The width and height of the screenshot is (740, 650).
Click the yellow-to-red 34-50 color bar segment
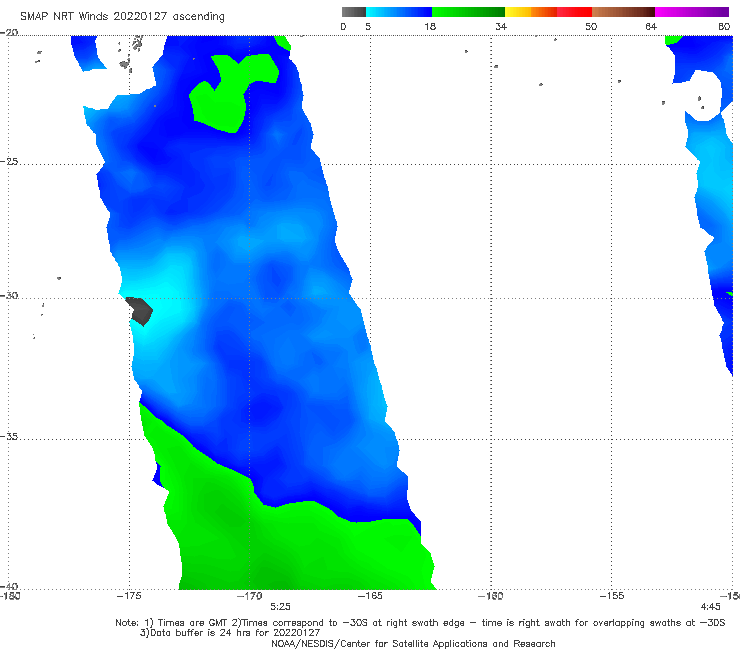pyautogui.click(x=548, y=12)
